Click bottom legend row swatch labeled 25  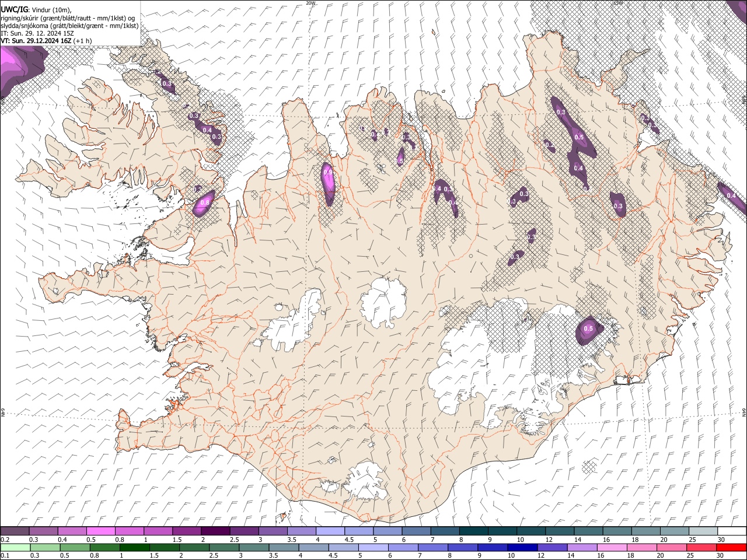(702, 547)
